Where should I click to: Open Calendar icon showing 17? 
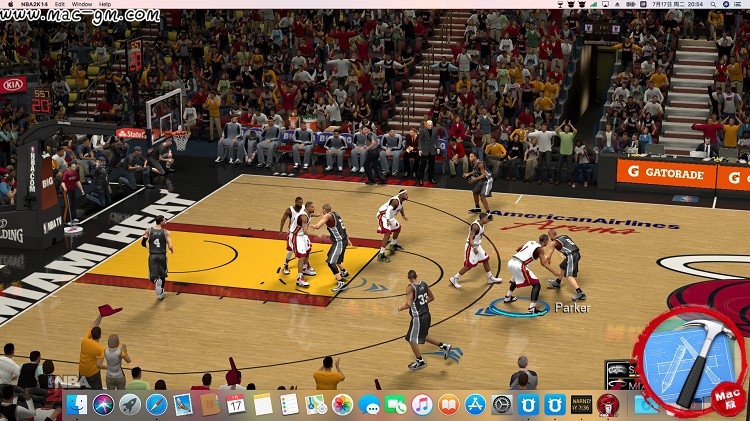point(236,405)
